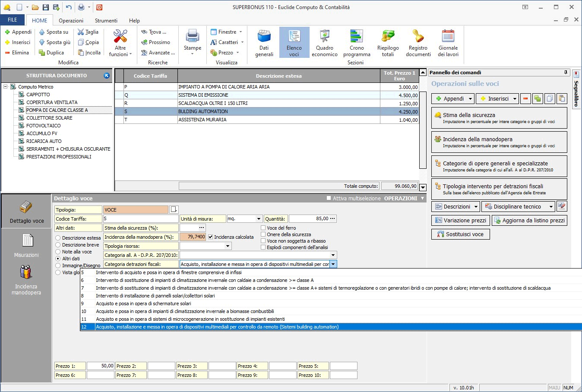Enable the Voce del ferro checkbox

pyautogui.click(x=263, y=228)
